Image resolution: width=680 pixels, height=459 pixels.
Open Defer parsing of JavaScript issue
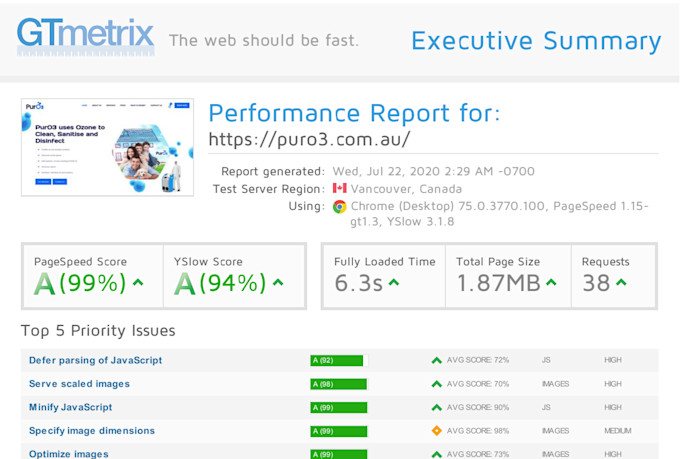pos(95,360)
